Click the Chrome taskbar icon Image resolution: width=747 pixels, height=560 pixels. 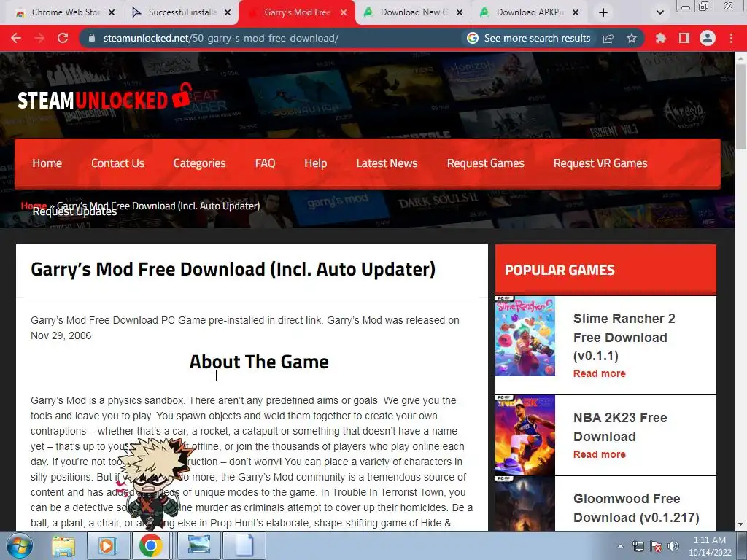click(x=150, y=545)
